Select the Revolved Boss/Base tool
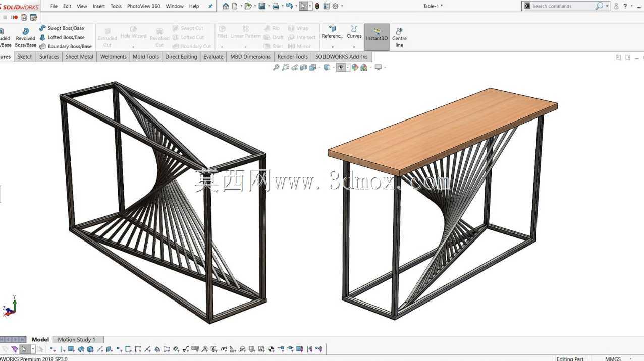The height and width of the screenshot is (361, 644). tap(25, 37)
